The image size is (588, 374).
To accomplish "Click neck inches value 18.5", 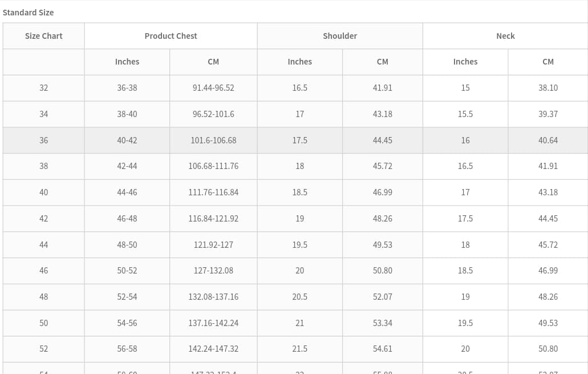I will (x=465, y=271).
